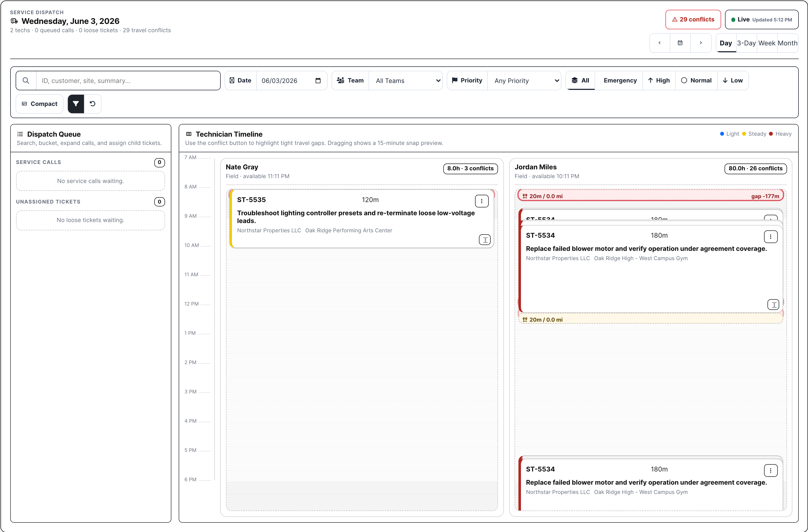Open the date picker calendar icon
This screenshot has width=808, height=532.
pyautogui.click(x=318, y=81)
